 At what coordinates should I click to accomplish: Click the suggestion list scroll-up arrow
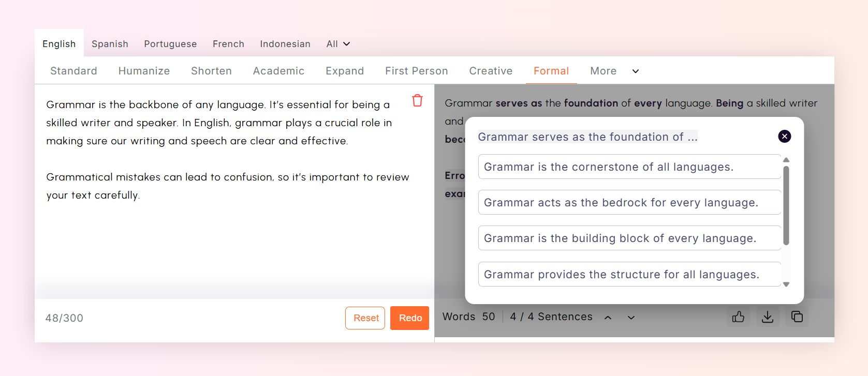coord(786,160)
